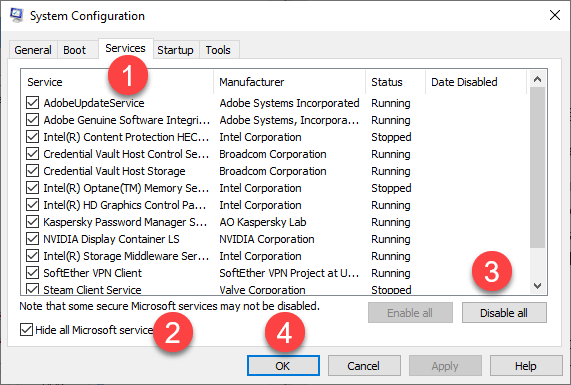Image resolution: width=571 pixels, height=385 pixels.
Task: Click AO Kaspersky Lab manufacturer cell
Action: (263, 222)
